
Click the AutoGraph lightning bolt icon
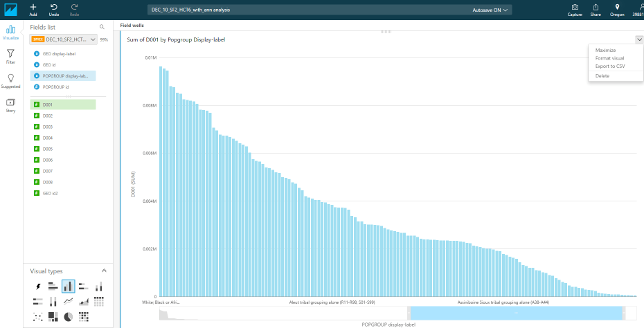coord(37,286)
